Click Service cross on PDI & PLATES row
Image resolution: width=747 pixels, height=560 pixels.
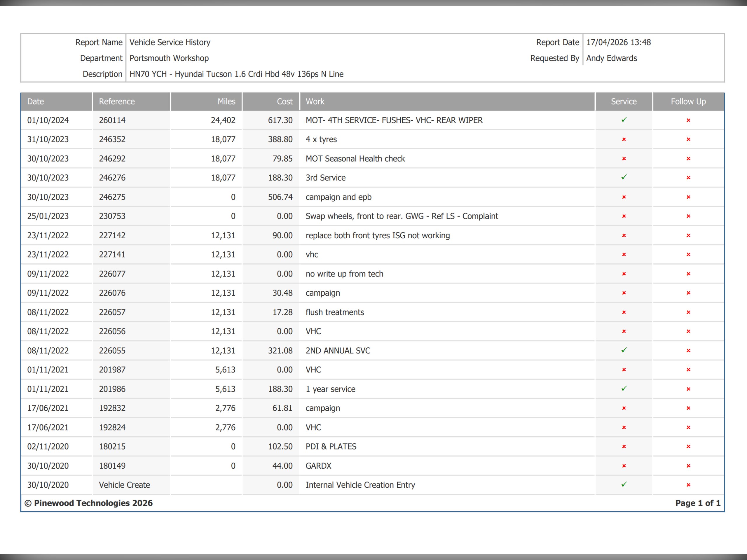(x=624, y=446)
